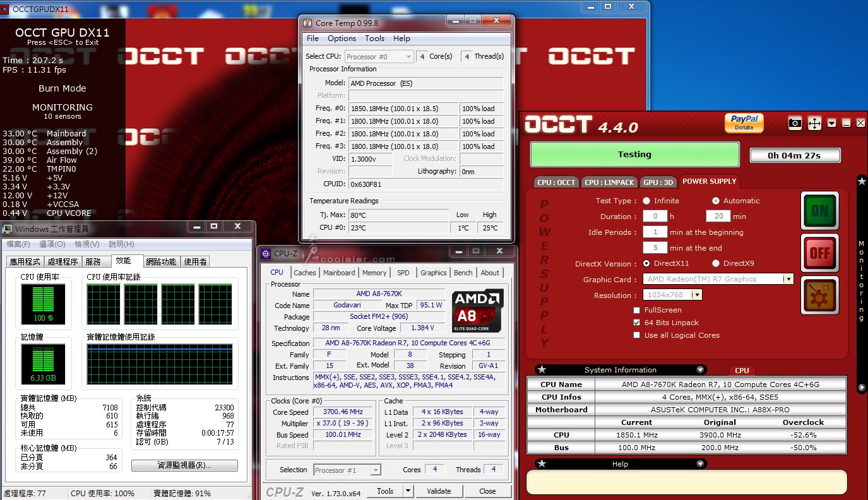The width and height of the screenshot is (868, 500).
Task: Select the Automatic test type radio
Action: point(716,201)
